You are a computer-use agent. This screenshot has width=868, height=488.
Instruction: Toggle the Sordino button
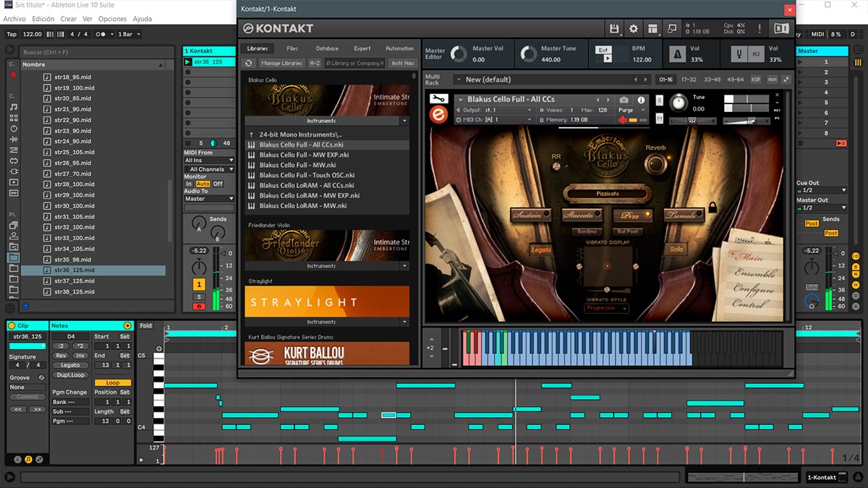point(587,231)
